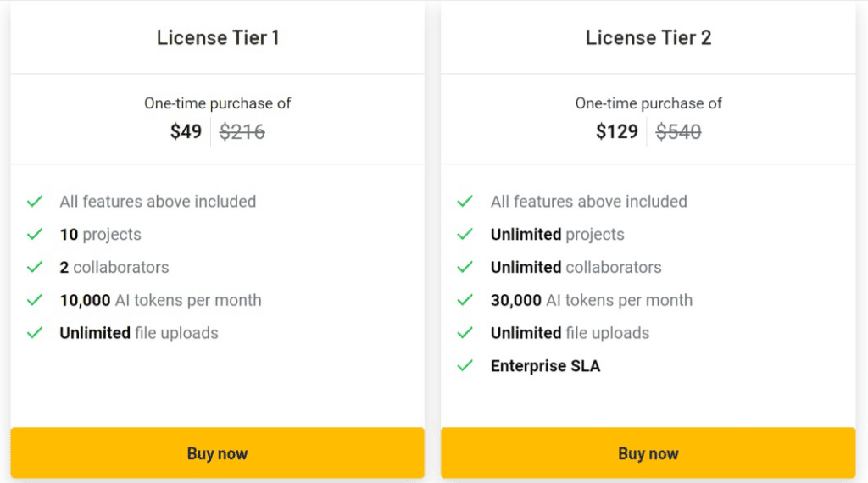The height and width of the screenshot is (483, 868).
Task: Click the 'Enterprise SLA' feature text
Action: point(545,366)
